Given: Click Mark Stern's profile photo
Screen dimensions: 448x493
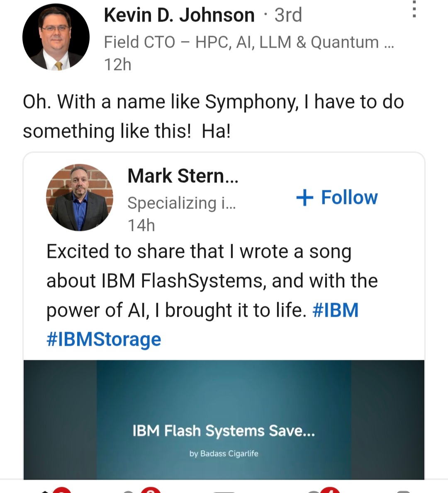Looking at the screenshot, I should [x=79, y=197].
